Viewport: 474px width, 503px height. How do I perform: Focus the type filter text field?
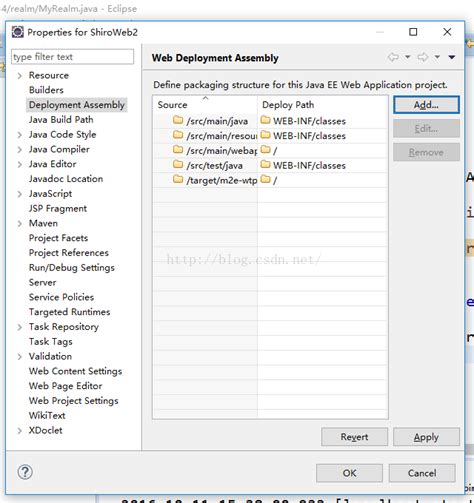pos(72,57)
